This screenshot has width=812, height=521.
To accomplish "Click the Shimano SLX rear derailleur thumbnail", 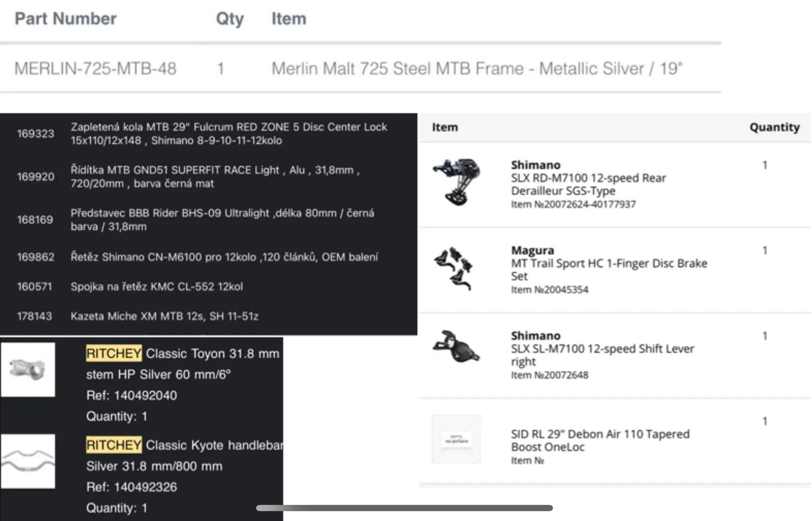I will click(456, 182).
